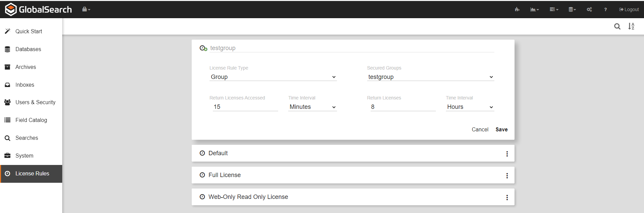Click the magnifier search icon below toolbar
The width and height of the screenshot is (644, 213).
point(617,26)
